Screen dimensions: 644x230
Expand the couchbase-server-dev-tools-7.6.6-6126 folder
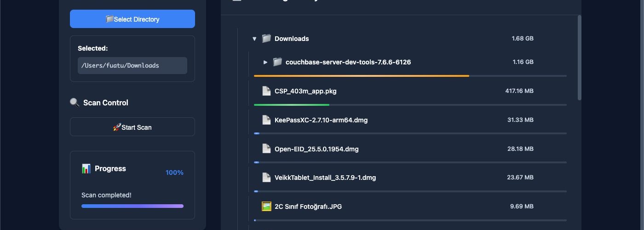(265, 62)
